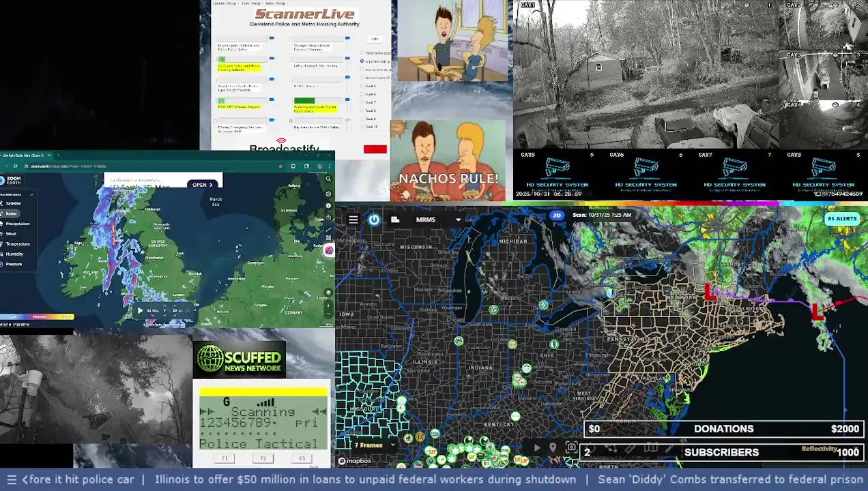Select the Bank 6 radio button
868x491 pixels.
coord(362,94)
